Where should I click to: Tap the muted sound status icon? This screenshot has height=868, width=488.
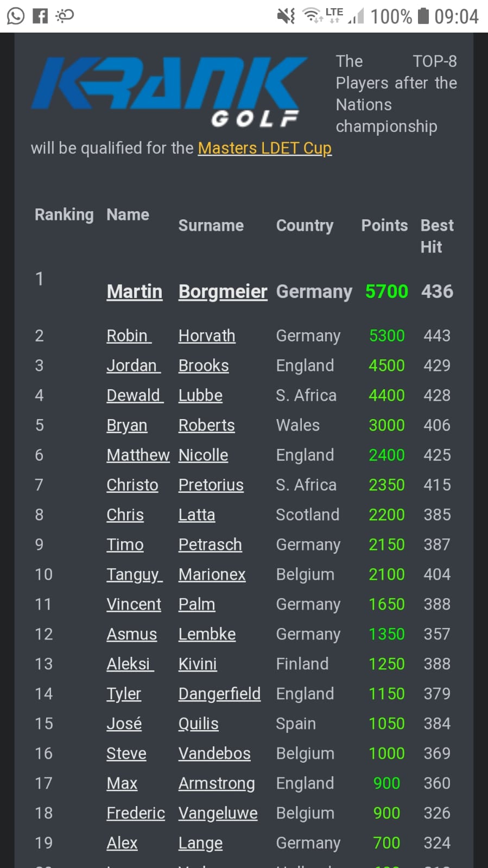click(286, 16)
